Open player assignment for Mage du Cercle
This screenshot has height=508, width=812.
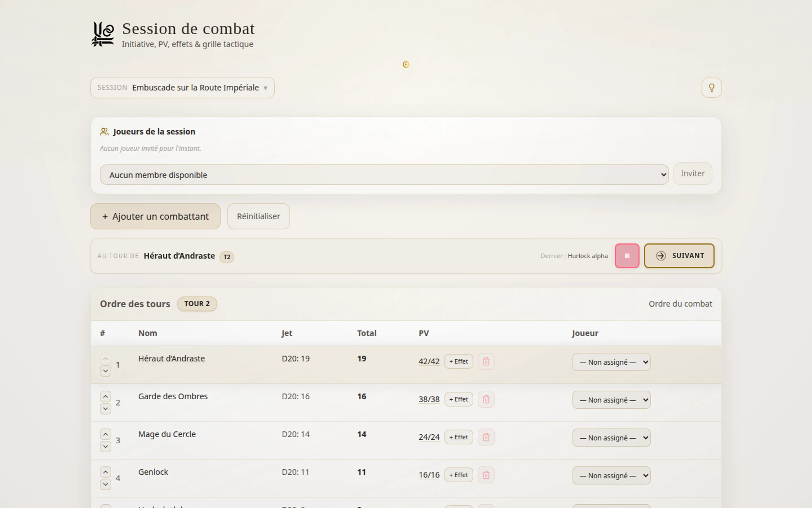pyautogui.click(x=611, y=438)
